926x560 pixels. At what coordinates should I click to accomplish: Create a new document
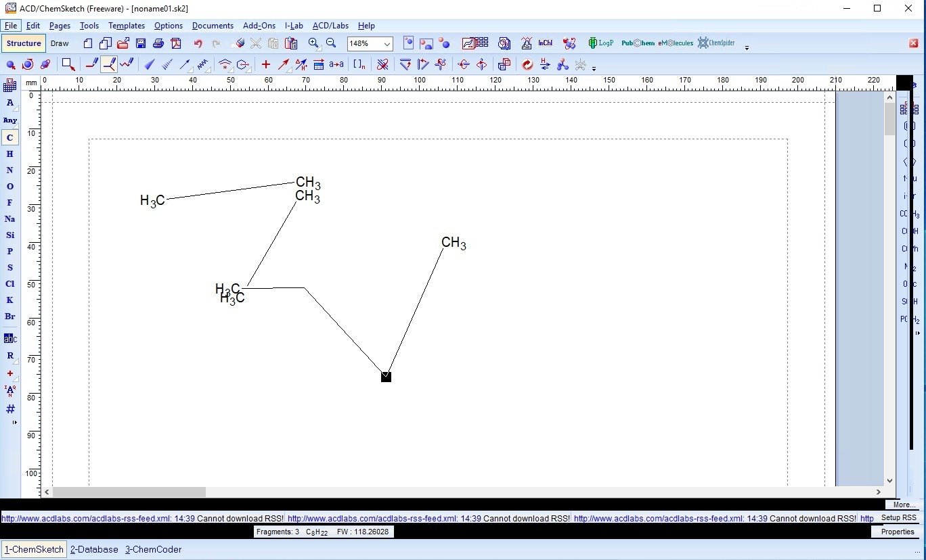pos(88,43)
